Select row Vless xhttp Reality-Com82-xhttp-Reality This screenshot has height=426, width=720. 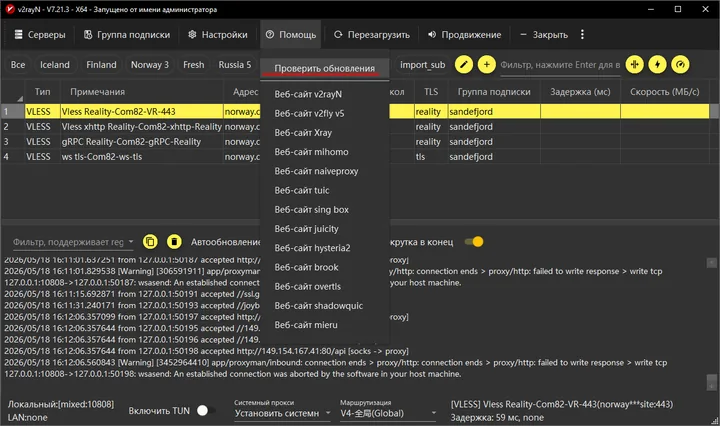[355, 127]
